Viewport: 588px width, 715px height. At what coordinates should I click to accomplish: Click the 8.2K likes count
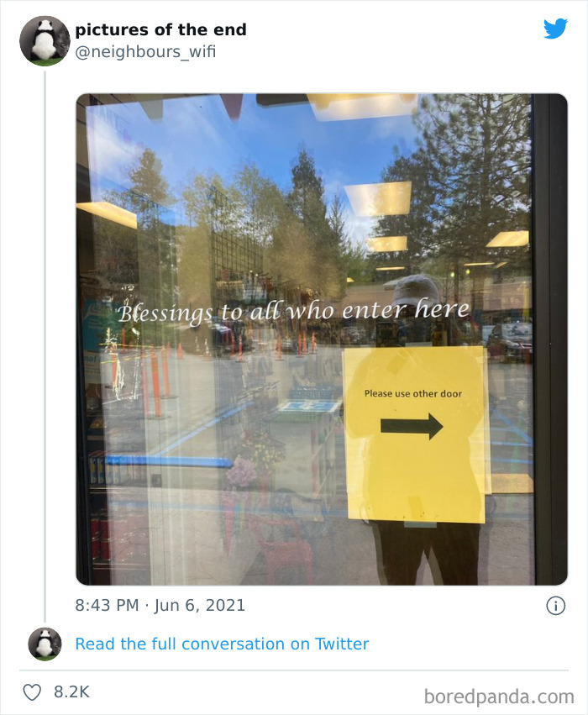click(71, 691)
